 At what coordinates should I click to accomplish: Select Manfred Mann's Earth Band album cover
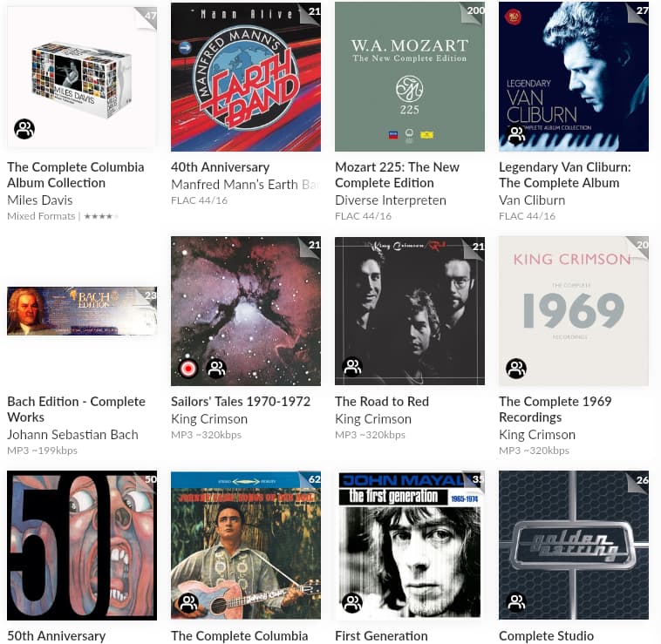click(x=246, y=77)
